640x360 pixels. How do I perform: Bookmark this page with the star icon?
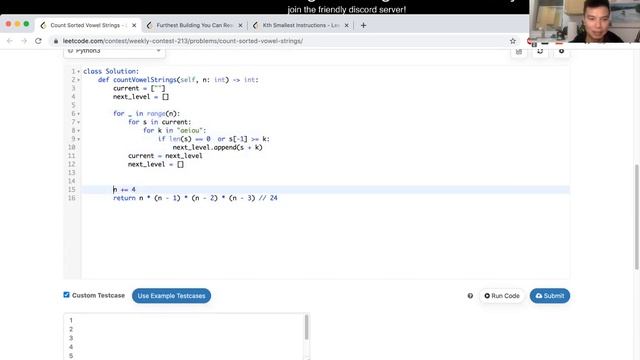pyautogui.click(x=513, y=41)
